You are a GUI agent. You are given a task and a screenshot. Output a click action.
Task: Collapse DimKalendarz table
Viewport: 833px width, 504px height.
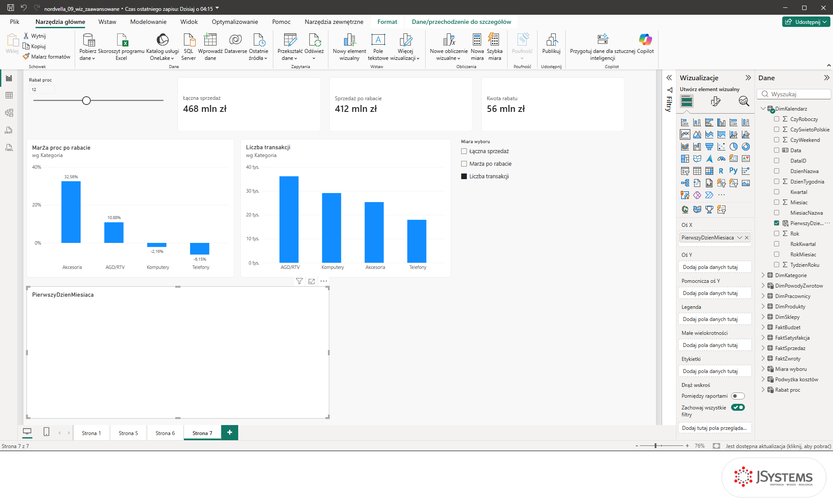(x=763, y=109)
